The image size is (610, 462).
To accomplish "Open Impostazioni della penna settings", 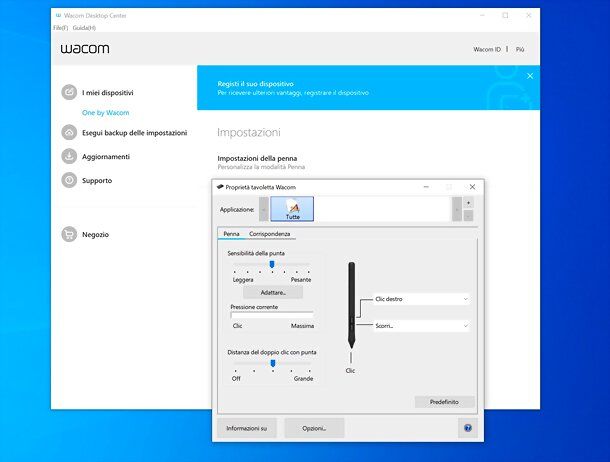I will click(257, 158).
